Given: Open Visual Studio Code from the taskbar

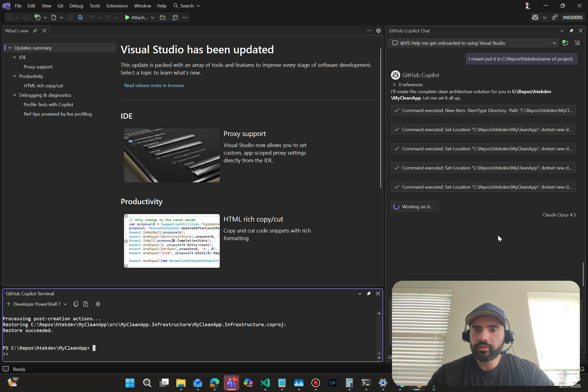Looking at the screenshot, I should tap(265, 383).
